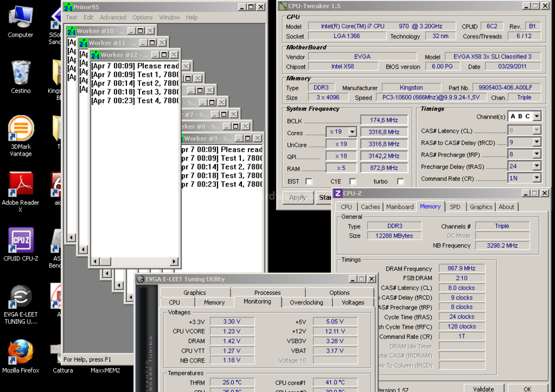
Task: Click the DRAM 1.42 V value in E-LEET
Action: pos(232,341)
